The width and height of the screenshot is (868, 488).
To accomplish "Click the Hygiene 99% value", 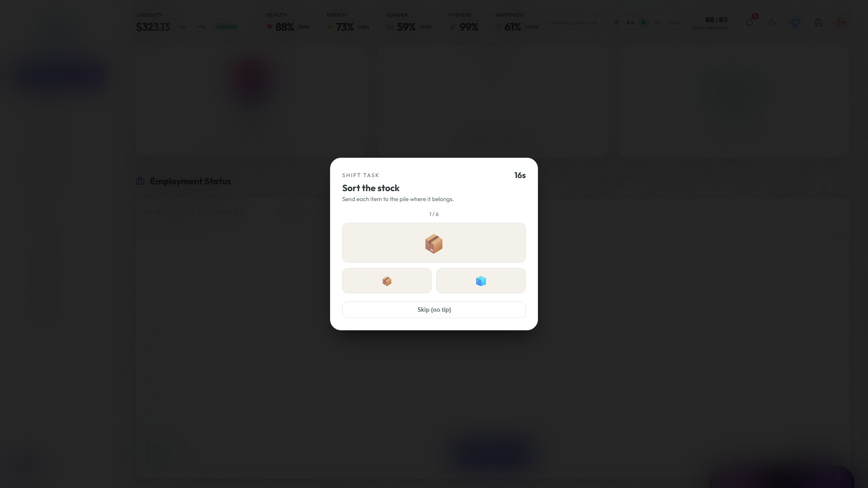I will click(x=469, y=27).
